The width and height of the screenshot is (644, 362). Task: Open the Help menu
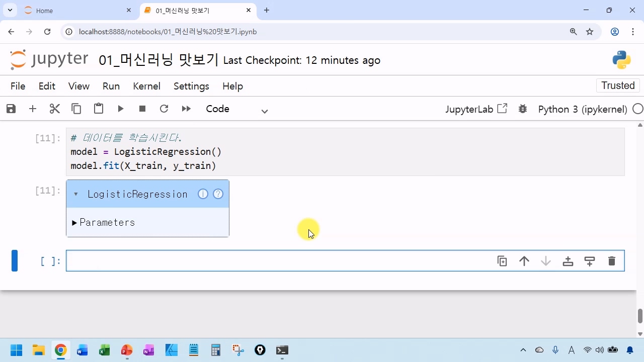(232, 86)
